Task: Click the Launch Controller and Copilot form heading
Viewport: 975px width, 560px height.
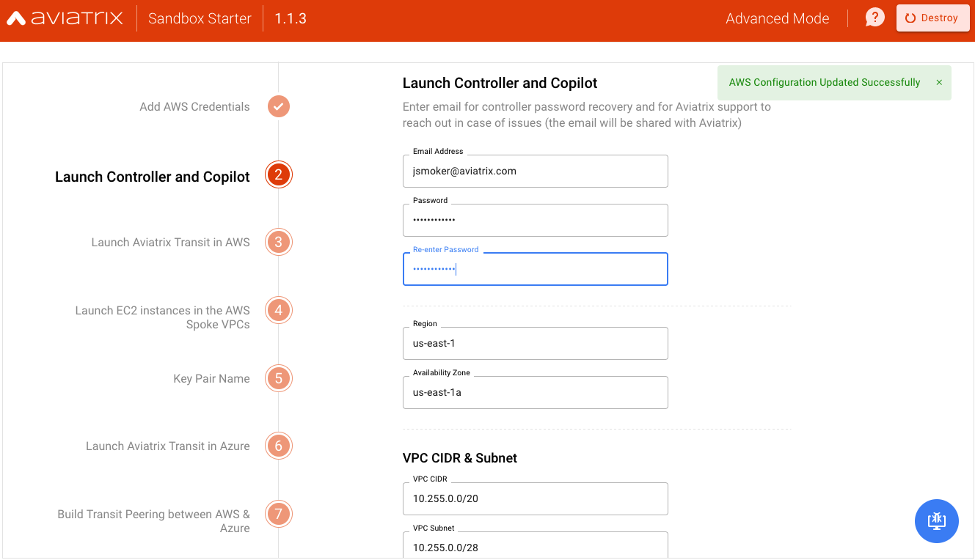Action: point(500,83)
